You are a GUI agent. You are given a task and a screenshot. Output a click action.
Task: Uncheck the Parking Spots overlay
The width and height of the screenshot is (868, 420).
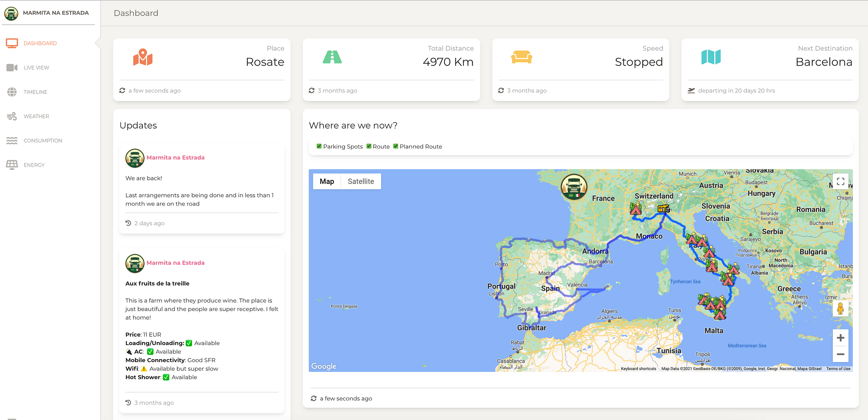[x=319, y=146]
